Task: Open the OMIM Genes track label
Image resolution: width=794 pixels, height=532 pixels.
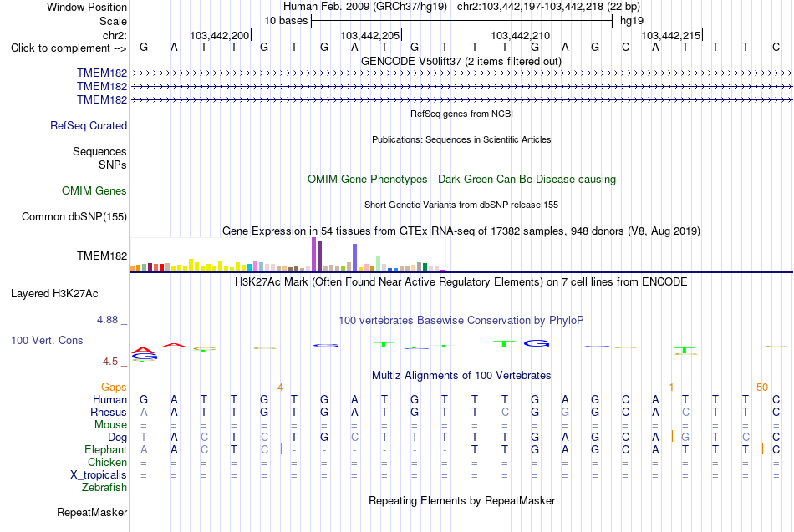Action: (94, 190)
